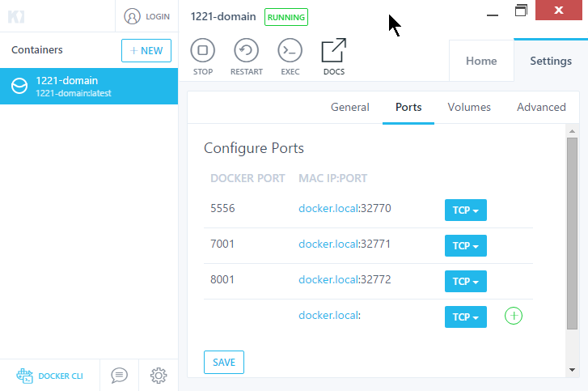Click the 1221-domain title in header
The height and width of the screenshot is (391, 588).
point(223,16)
